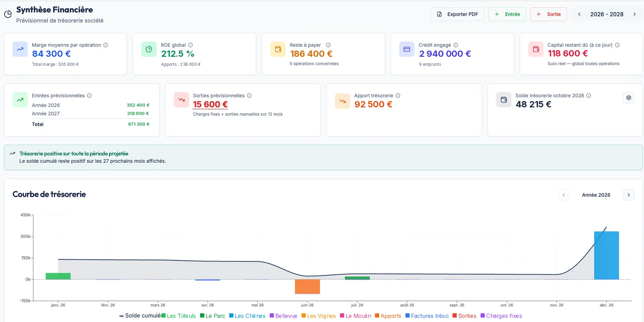
Task: Click the underlined 15 600 € amount
Action: click(210, 105)
